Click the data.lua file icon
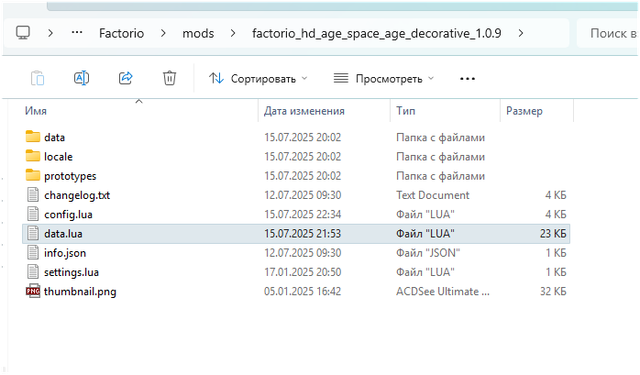This screenshot has height=375, width=640. tap(33, 233)
